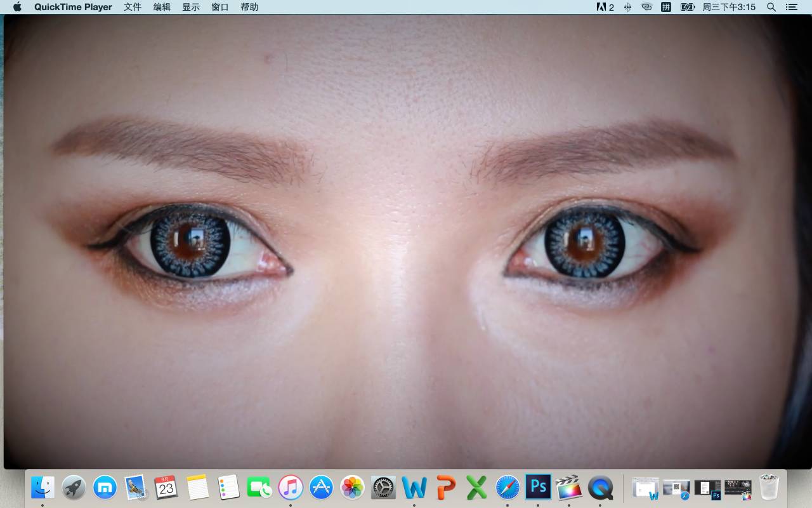Screen dimensions: 812x508
Task: Open Photoshop from the dock
Action: click(538, 488)
